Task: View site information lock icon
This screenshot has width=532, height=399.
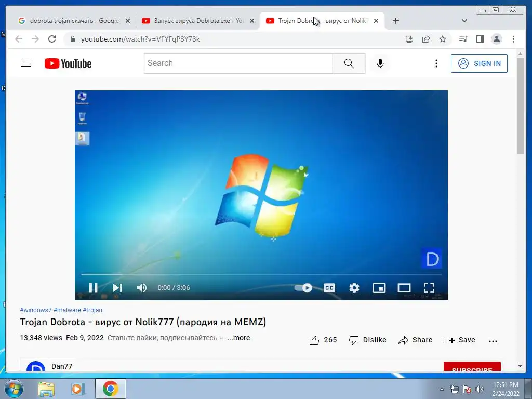Action: [72, 39]
